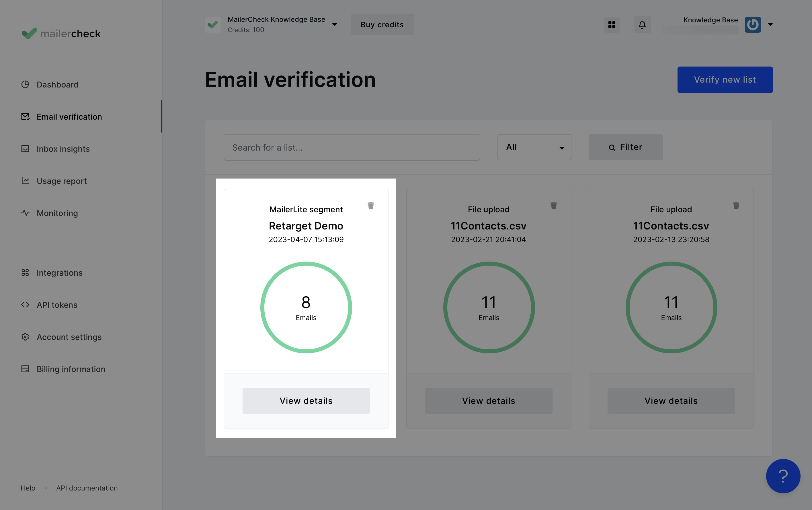Click the Billing information card icon
Viewport: 812px width, 510px height.
(25, 369)
